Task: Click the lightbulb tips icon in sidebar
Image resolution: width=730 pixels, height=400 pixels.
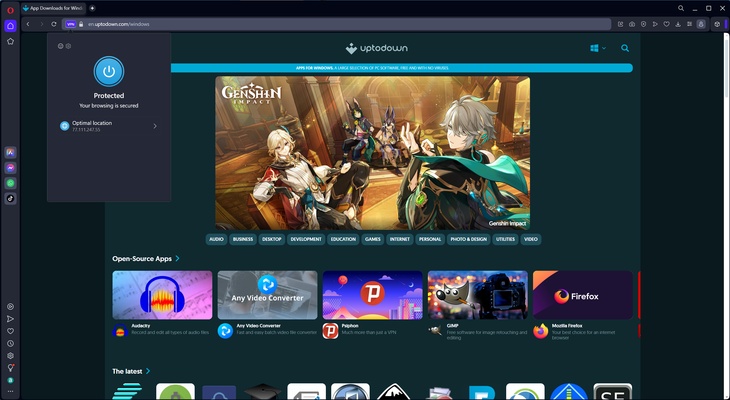Action: [10, 368]
